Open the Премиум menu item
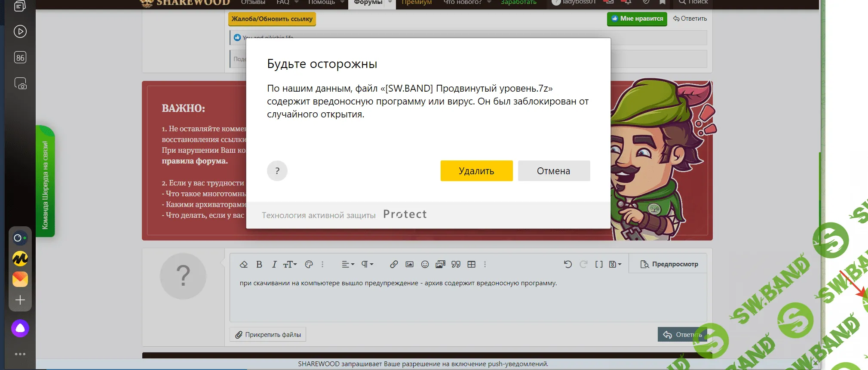This screenshot has width=868, height=370. click(416, 3)
